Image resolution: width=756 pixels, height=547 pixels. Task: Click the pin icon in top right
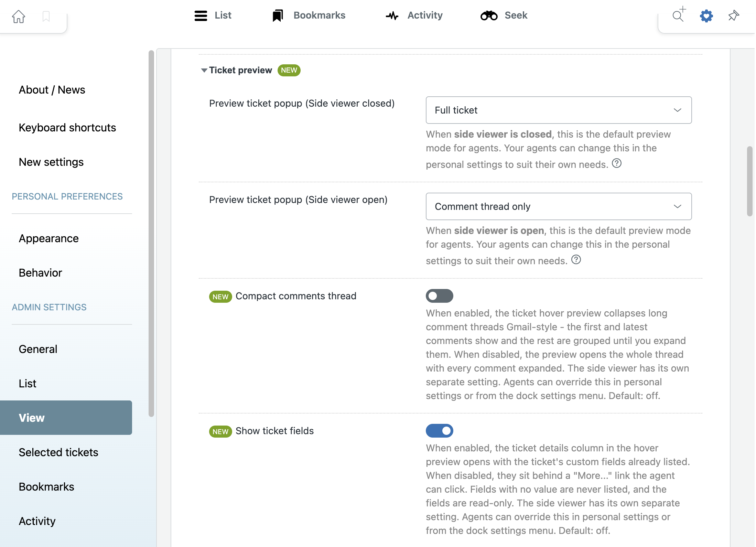tap(734, 15)
